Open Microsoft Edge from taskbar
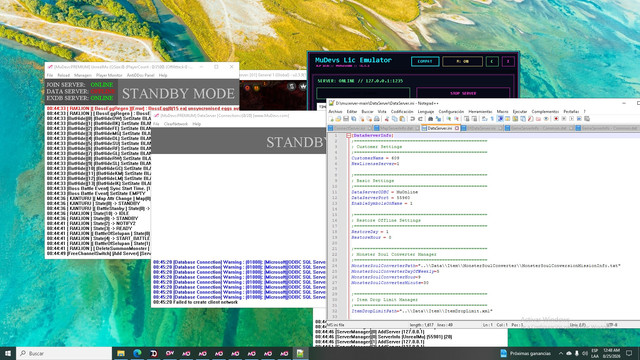The width and height of the screenshot is (640, 360). coord(137,353)
